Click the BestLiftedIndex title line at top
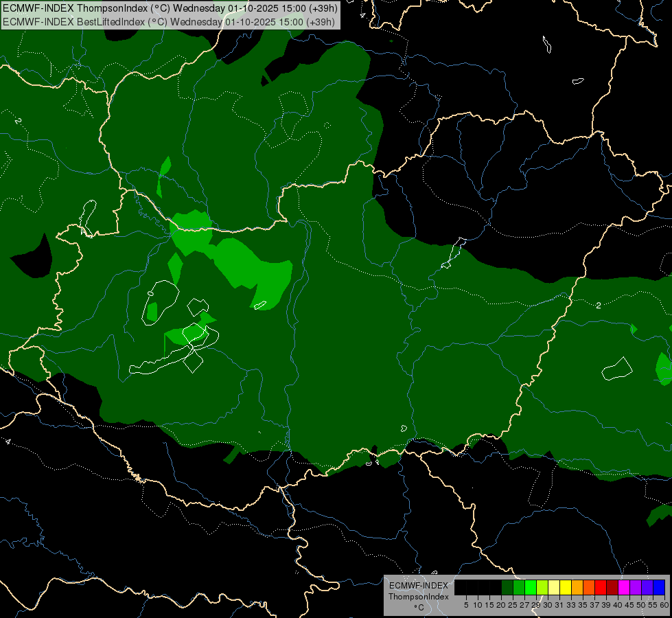Screen dimensions: 672x618 click(169, 22)
